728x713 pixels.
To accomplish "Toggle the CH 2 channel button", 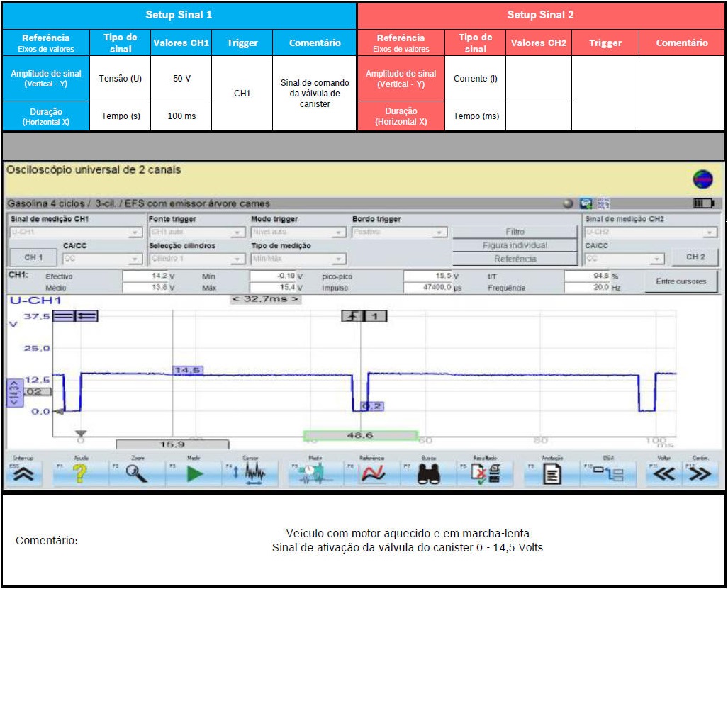I will (695, 257).
